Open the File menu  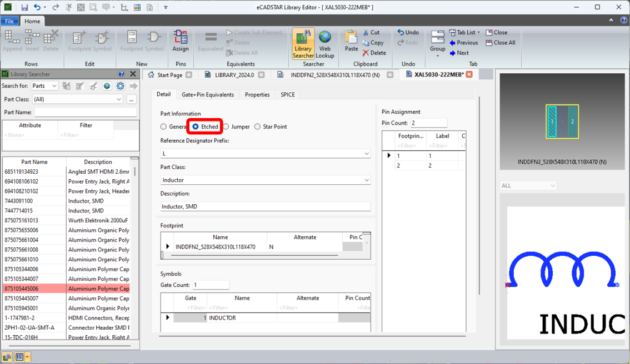(x=9, y=21)
